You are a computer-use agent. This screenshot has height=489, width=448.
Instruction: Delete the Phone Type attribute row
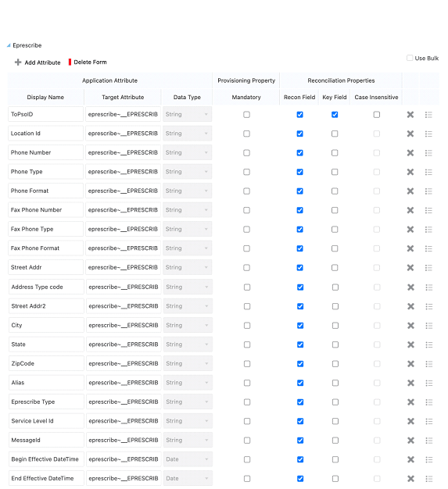410,172
